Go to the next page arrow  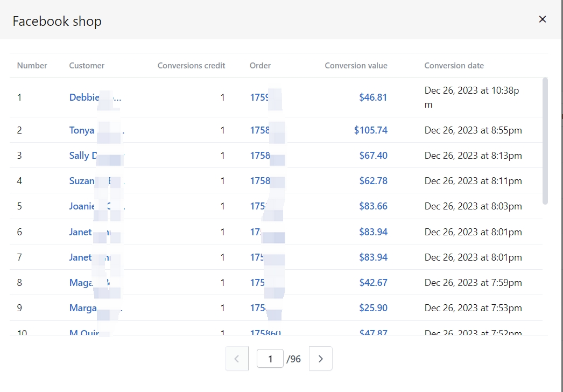[321, 359]
